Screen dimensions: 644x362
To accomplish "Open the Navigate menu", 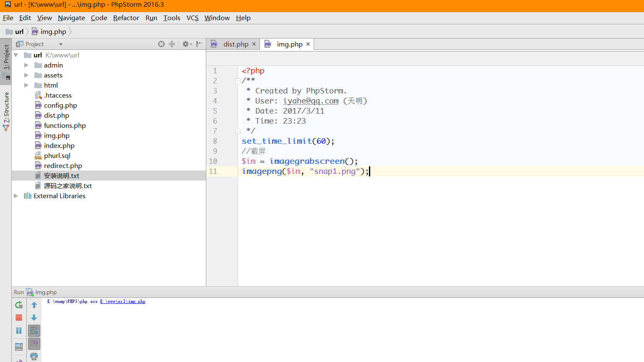I will click(71, 18).
